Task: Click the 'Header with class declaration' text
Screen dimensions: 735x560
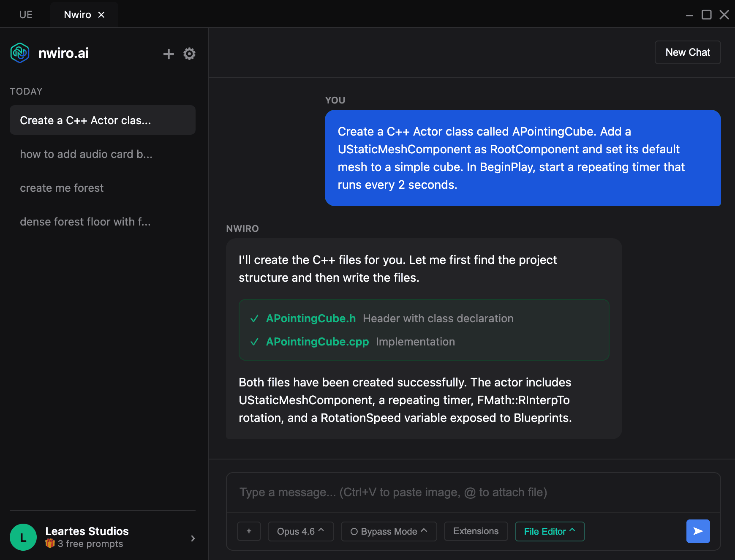Action: (438, 318)
